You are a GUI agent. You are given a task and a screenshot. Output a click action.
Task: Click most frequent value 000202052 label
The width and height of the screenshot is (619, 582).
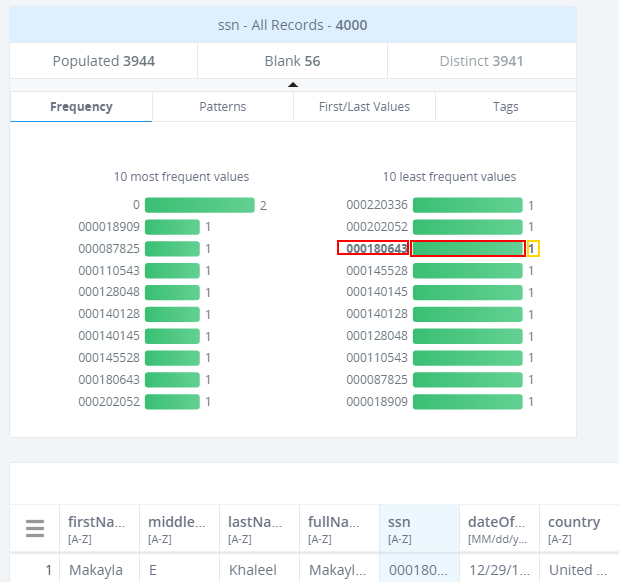point(109,402)
